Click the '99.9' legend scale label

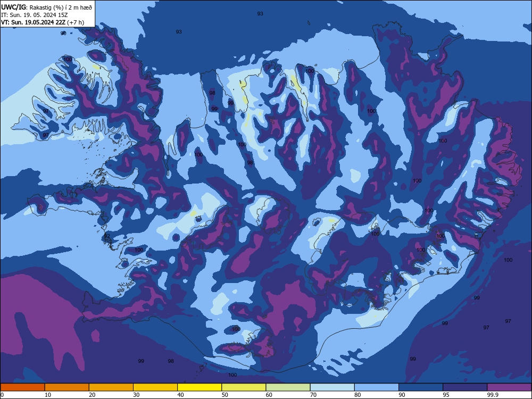point(493,395)
